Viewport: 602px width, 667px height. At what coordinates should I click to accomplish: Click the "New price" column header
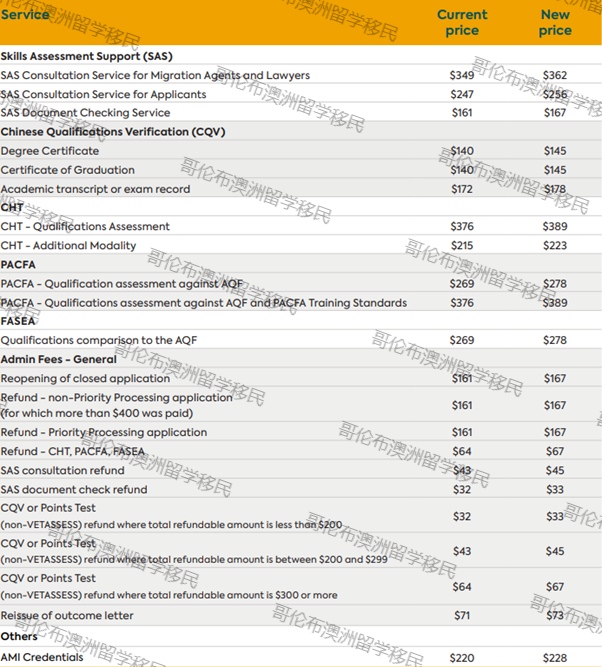point(555,23)
